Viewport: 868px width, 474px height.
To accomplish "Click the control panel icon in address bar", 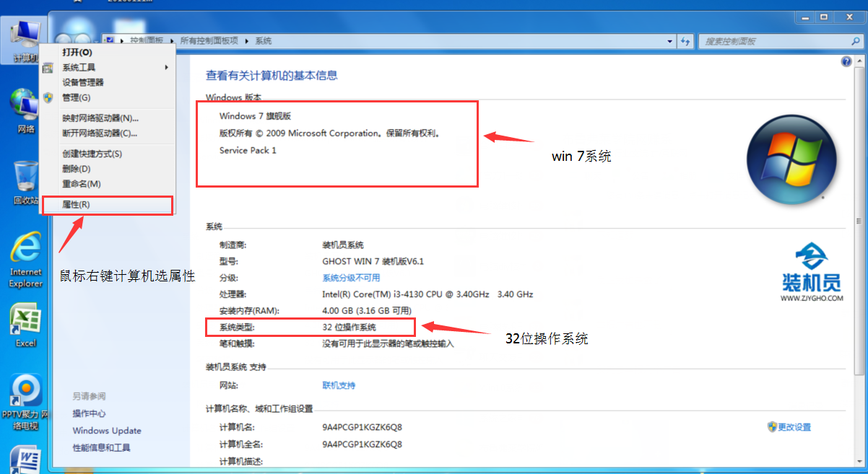I will pos(110,41).
